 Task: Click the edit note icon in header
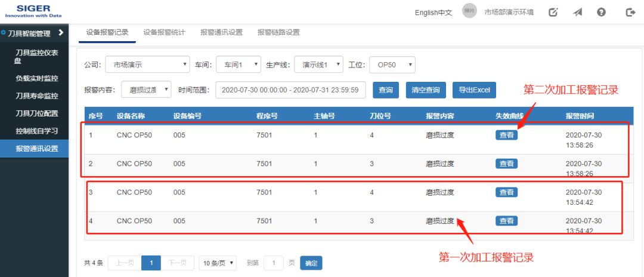[x=553, y=13]
